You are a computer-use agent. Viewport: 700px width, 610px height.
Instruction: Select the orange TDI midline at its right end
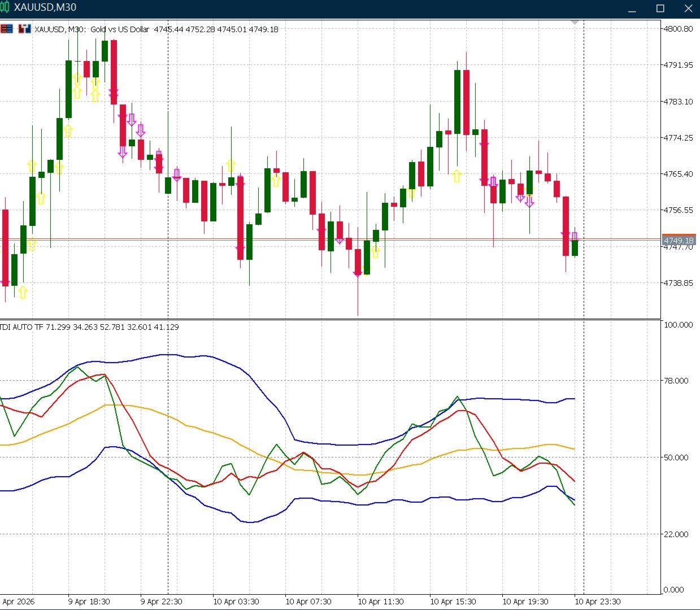pos(573,449)
